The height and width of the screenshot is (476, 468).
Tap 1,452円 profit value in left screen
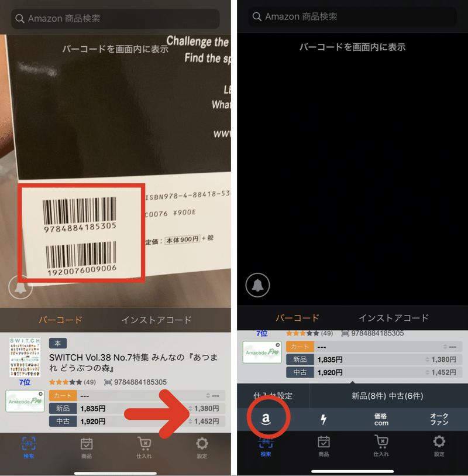click(207, 422)
